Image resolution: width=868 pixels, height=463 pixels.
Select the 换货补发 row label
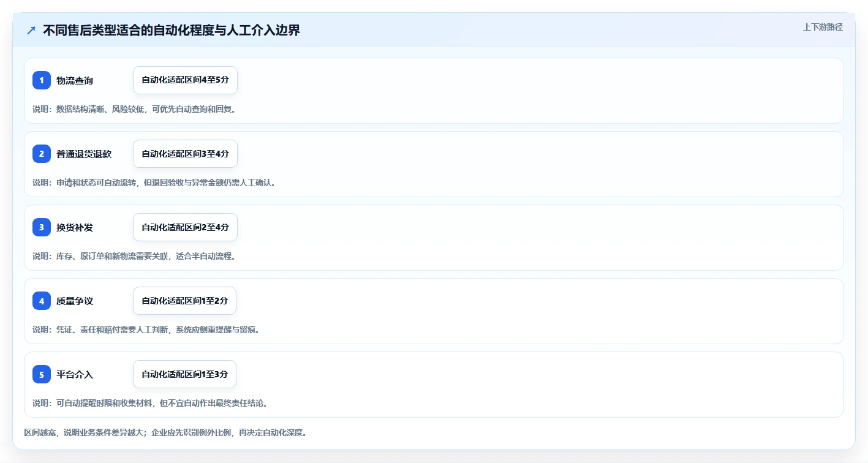[x=75, y=227]
